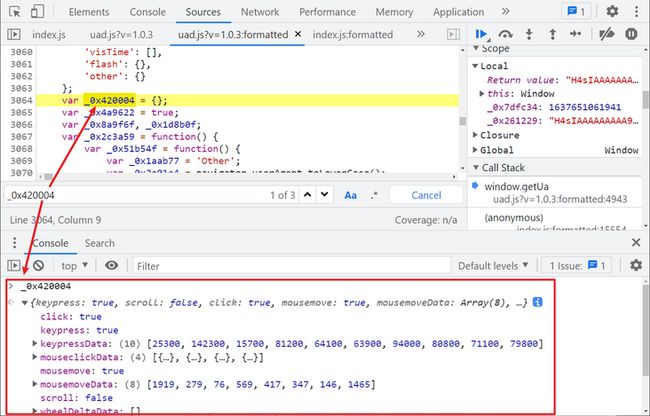Open the drawer kebab menu

(15, 243)
